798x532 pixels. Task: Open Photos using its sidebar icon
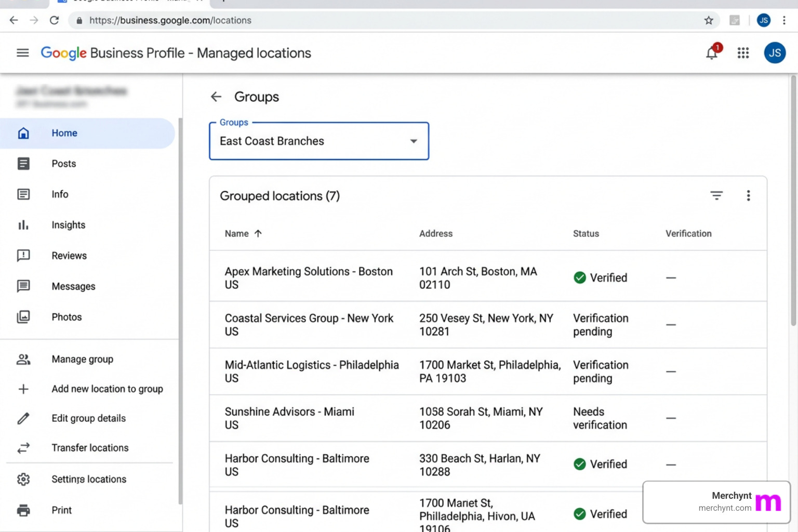coord(23,317)
